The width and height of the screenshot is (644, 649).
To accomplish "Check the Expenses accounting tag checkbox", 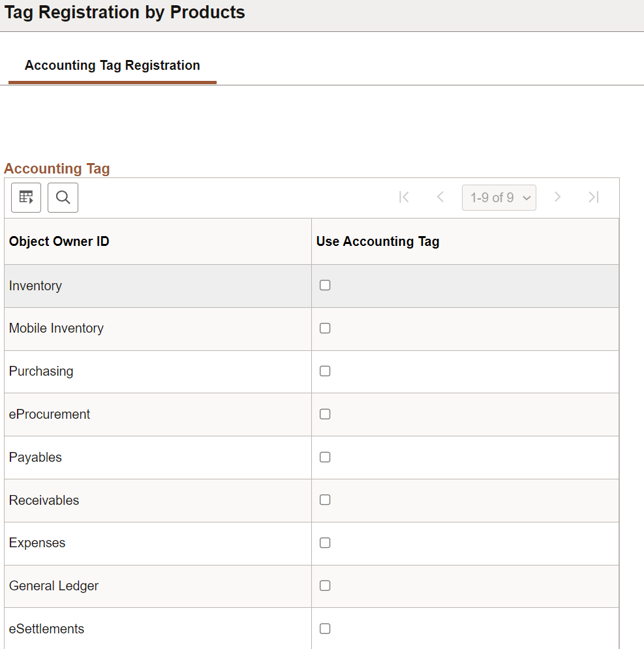I will pyautogui.click(x=325, y=543).
